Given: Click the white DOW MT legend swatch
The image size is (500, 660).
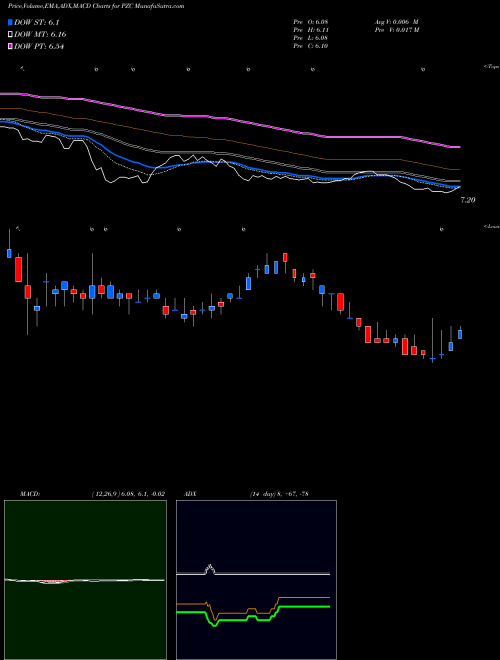Looking at the screenshot, I should [10, 34].
